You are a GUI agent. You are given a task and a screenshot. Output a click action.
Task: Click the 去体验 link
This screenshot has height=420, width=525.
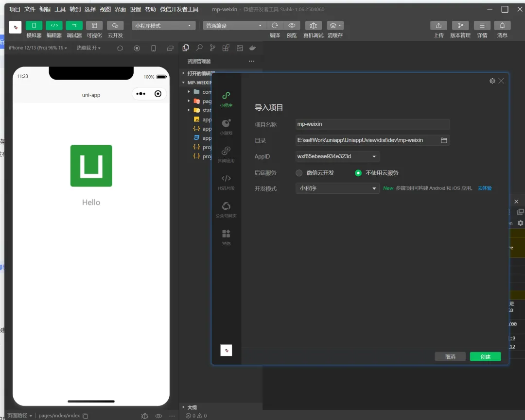[x=485, y=188]
